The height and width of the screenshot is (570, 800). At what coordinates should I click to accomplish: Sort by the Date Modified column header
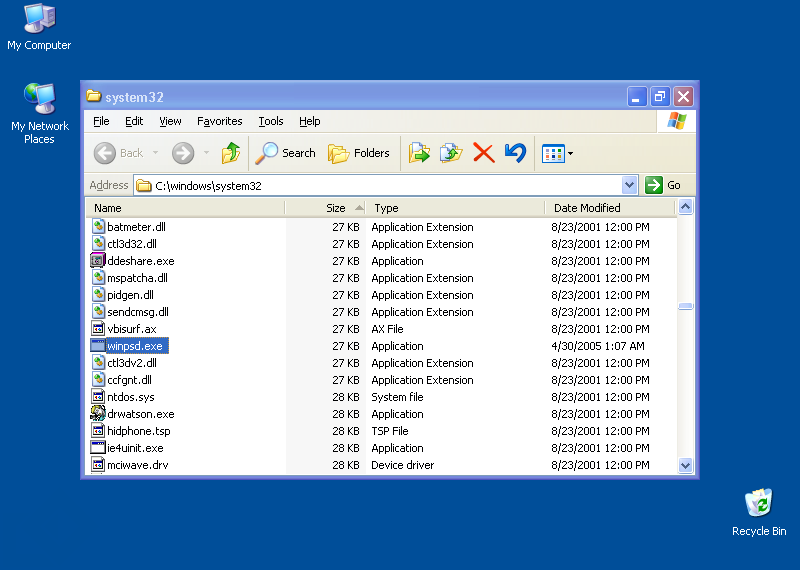[610, 208]
